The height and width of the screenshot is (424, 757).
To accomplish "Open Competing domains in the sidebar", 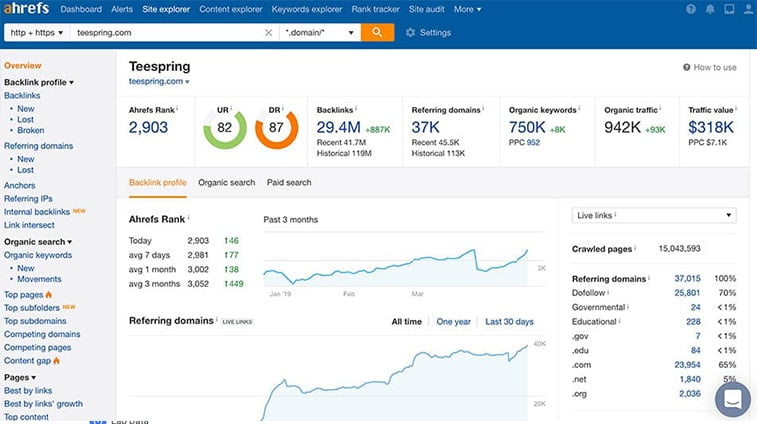I will (42, 334).
